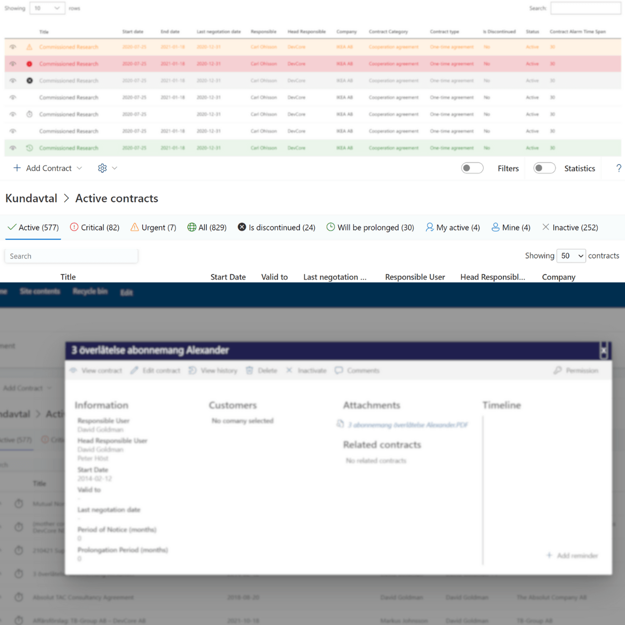The width and height of the screenshot is (625, 625).
Task: Expand the Add Contract dropdown arrow
Action: click(x=80, y=168)
